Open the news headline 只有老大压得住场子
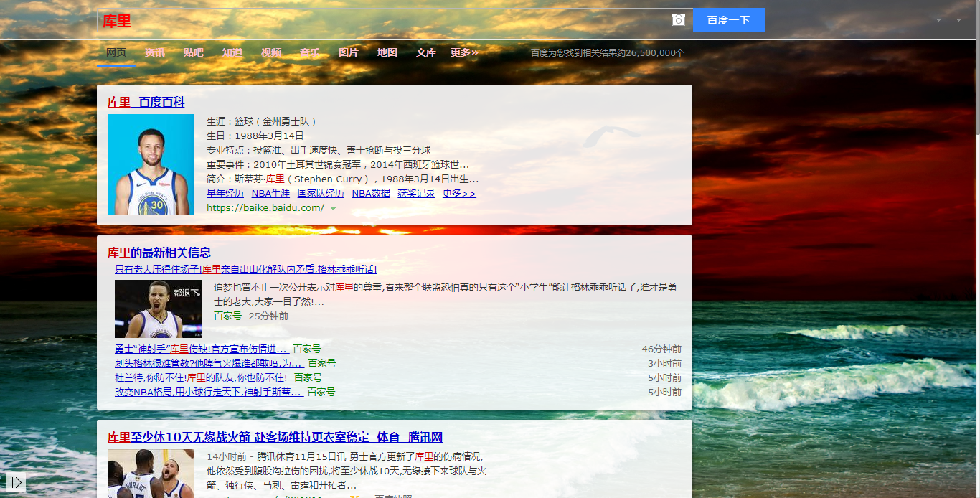980x498 pixels. 246,269
